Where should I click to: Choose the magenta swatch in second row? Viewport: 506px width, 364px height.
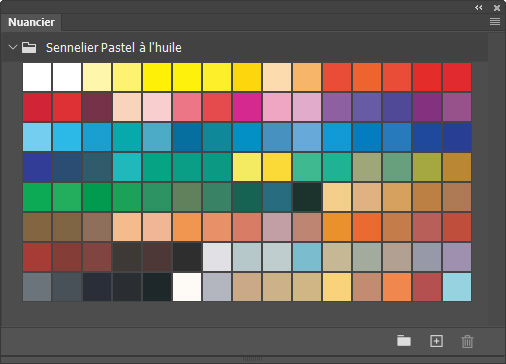(247, 107)
